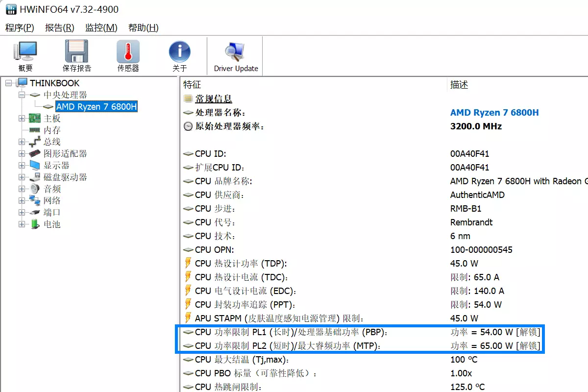Expand the 磁盘驱动器 tree node
Viewport: 588px width, 392px height.
click(22, 177)
